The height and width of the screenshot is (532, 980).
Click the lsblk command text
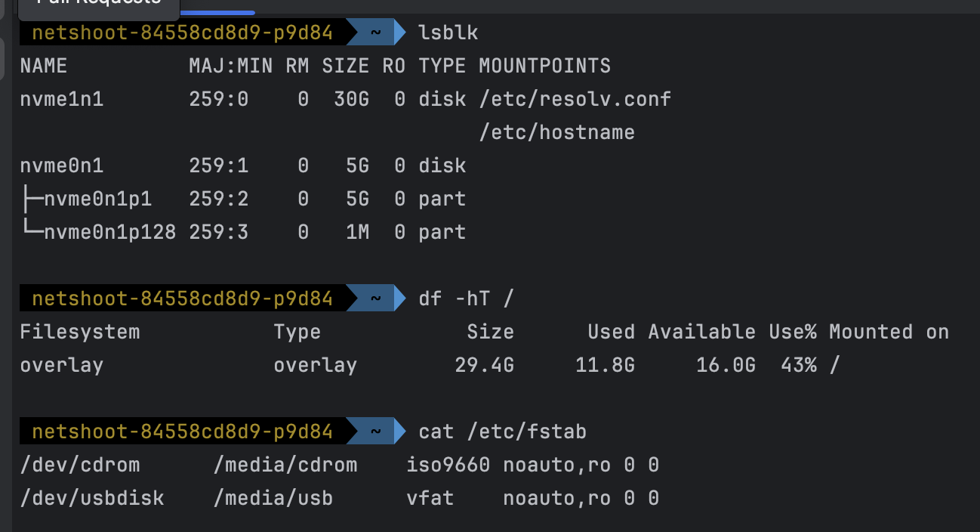click(x=448, y=33)
